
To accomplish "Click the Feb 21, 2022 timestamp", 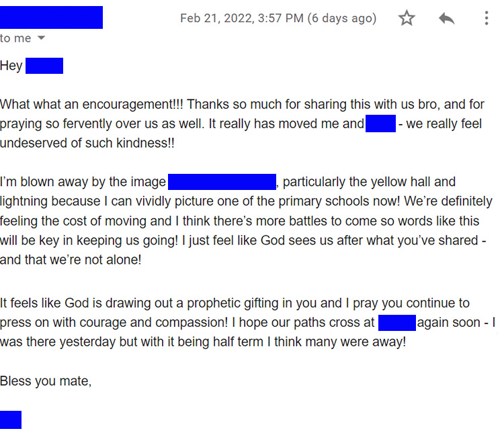I will (x=242, y=18).
